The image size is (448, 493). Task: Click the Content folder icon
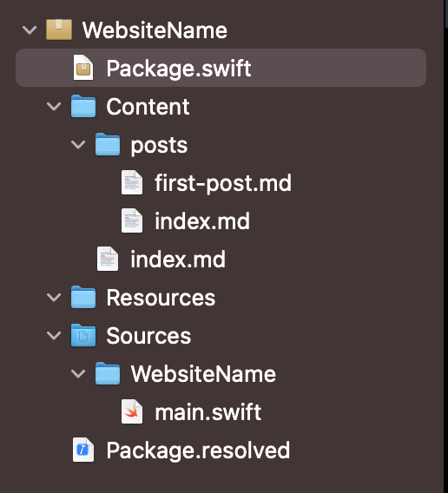(x=83, y=106)
